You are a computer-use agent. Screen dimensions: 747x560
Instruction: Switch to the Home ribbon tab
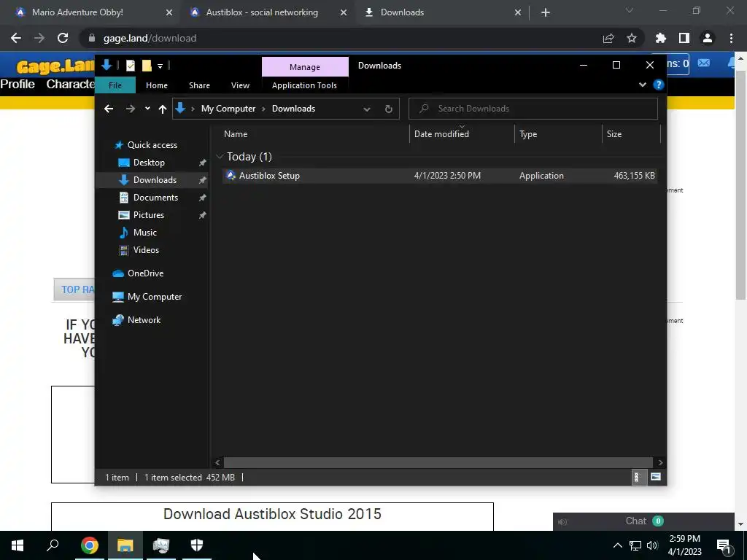[157, 85]
